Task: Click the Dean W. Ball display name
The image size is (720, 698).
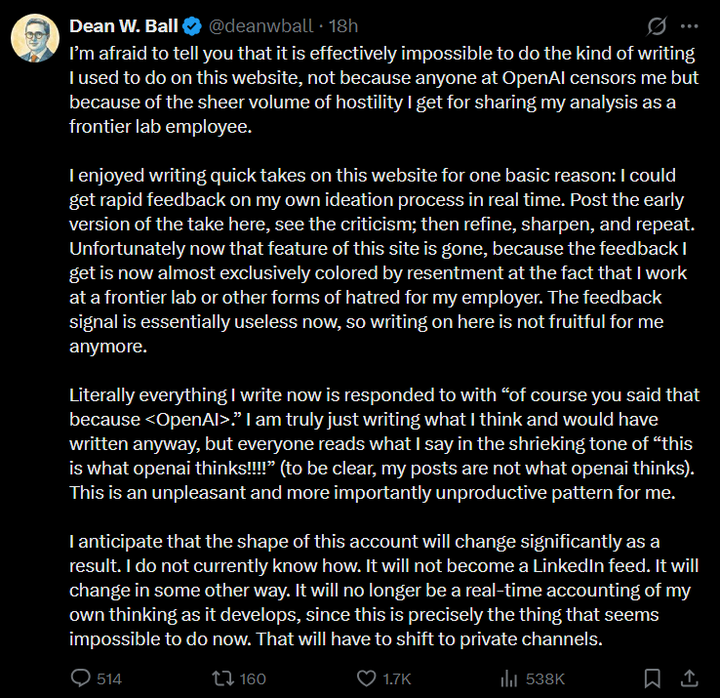Action: pyautogui.click(x=124, y=26)
